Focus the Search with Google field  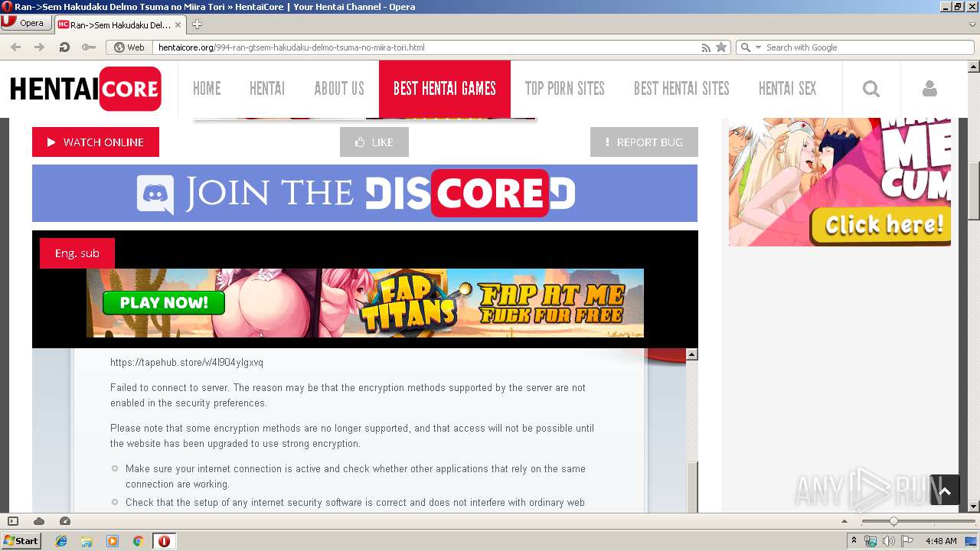[x=869, y=47]
